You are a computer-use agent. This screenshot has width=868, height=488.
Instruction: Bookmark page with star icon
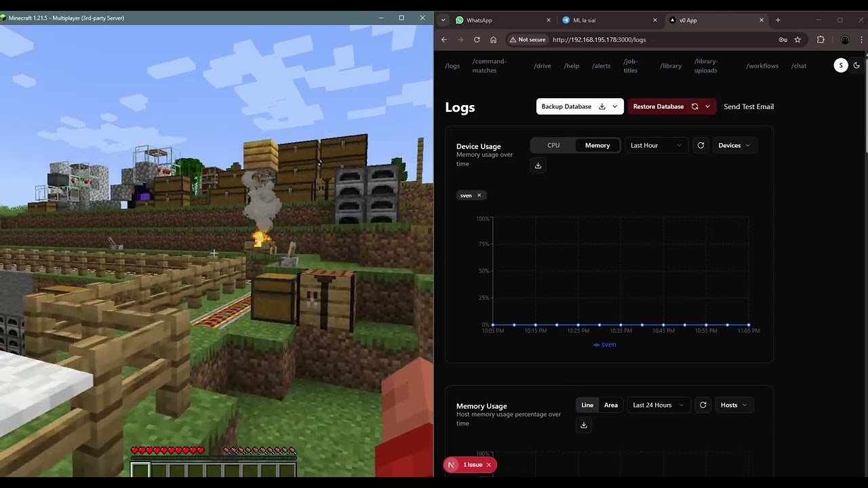coord(797,40)
